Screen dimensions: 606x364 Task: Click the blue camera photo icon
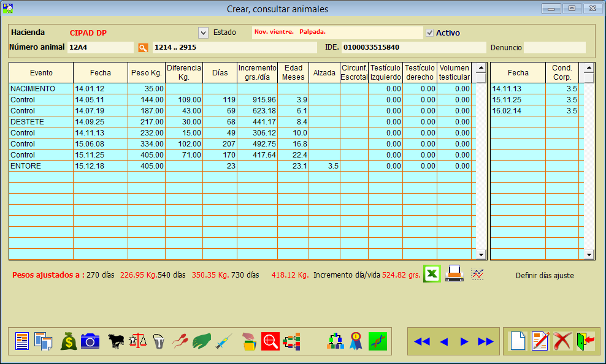point(90,341)
